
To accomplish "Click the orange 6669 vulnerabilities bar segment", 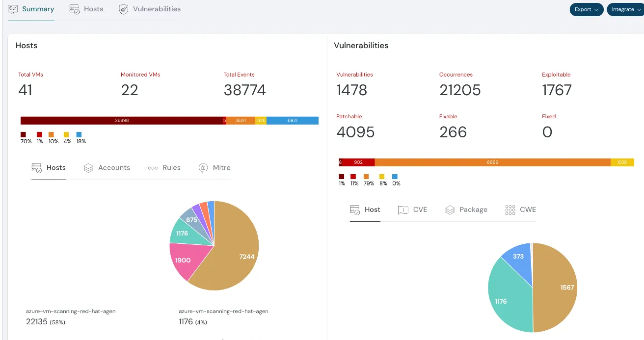I will coord(492,162).
